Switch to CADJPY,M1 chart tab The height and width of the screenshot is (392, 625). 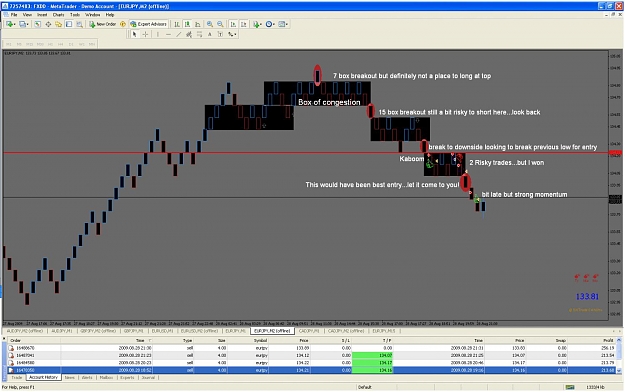pyautogui.click(x=309, y=331)
